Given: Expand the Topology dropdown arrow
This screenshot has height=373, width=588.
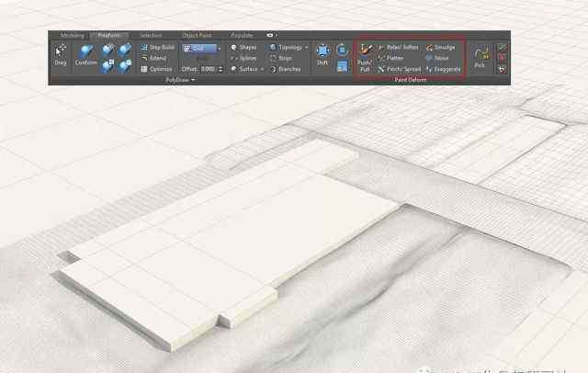Looking at the screenshot, I should (306, 48).
